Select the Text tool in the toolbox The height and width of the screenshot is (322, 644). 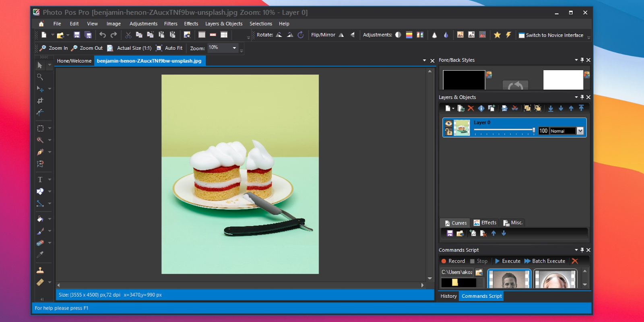[40, 180]
